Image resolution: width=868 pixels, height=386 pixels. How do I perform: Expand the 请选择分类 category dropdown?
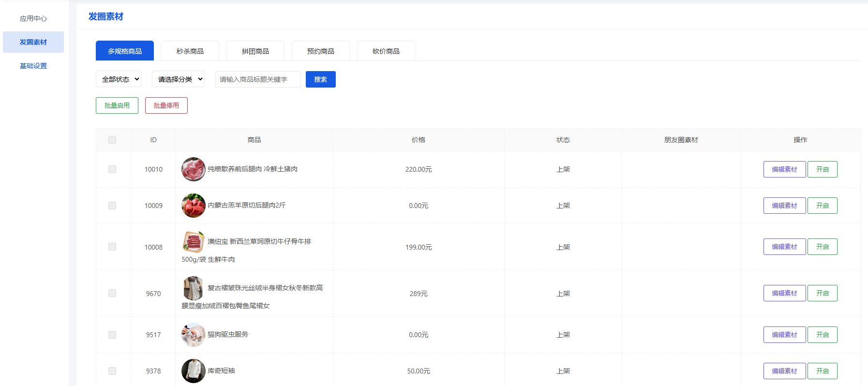[178, 79]
